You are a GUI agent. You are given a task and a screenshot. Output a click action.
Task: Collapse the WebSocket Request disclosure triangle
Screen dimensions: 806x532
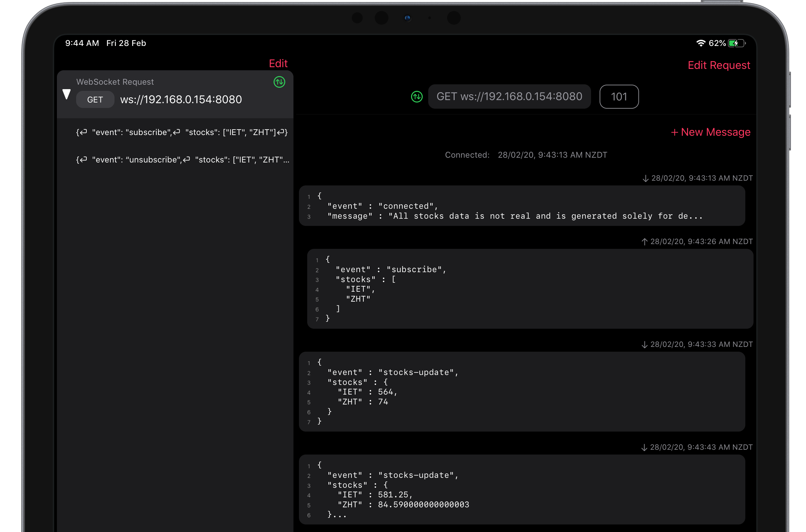point(67,94)
